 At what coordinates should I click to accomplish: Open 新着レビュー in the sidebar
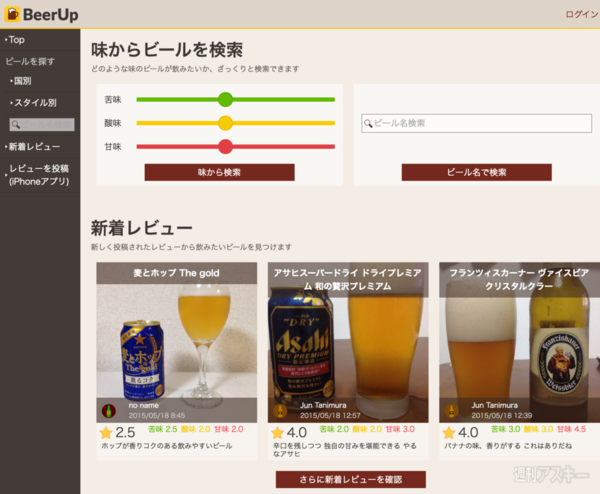34,147
